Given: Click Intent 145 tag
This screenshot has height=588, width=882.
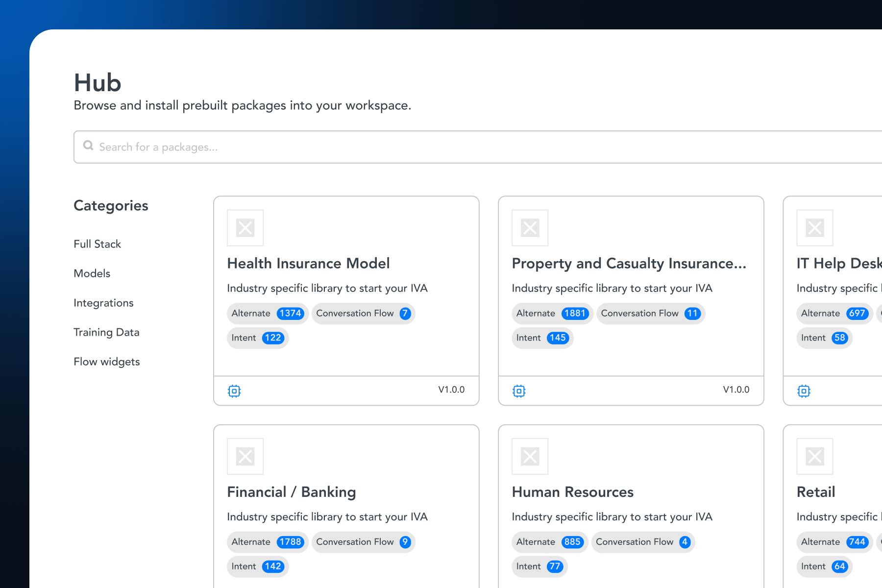Looking at the screenshot, I should pyautogui.click(x=542, y=338).
